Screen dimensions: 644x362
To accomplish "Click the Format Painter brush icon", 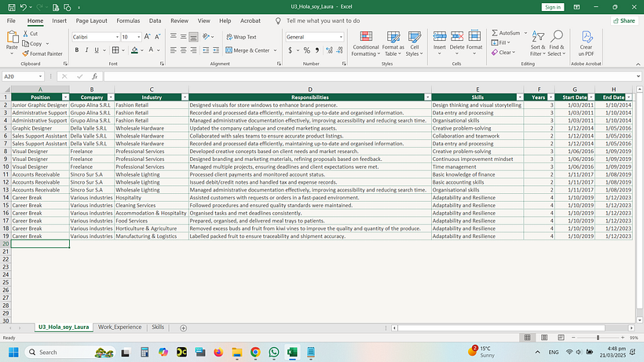I will [x=26, y=53].
